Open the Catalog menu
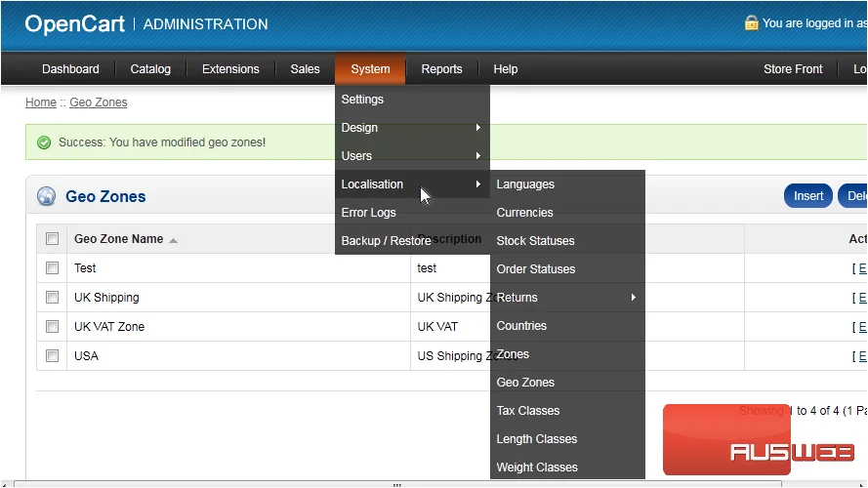 tap(150, 69)
